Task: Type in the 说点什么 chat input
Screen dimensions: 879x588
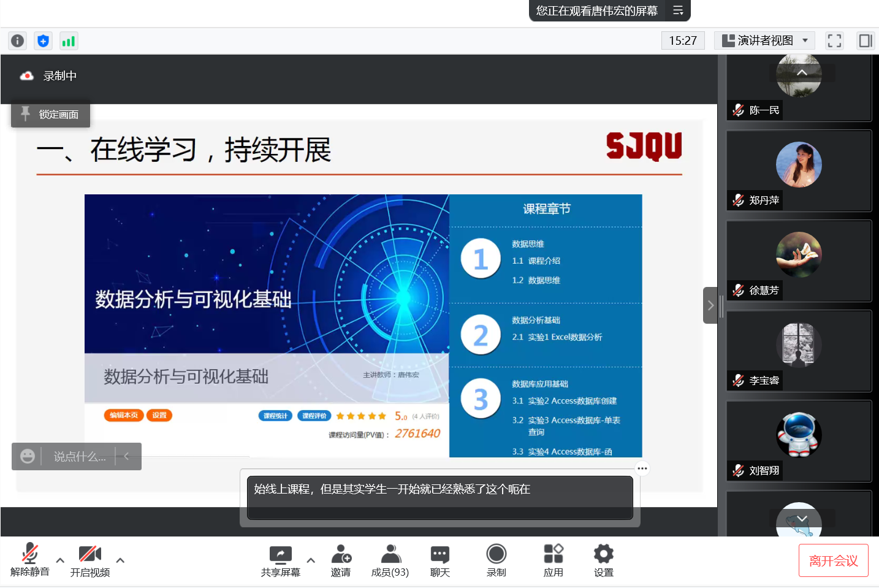Action: pos(79,457)
